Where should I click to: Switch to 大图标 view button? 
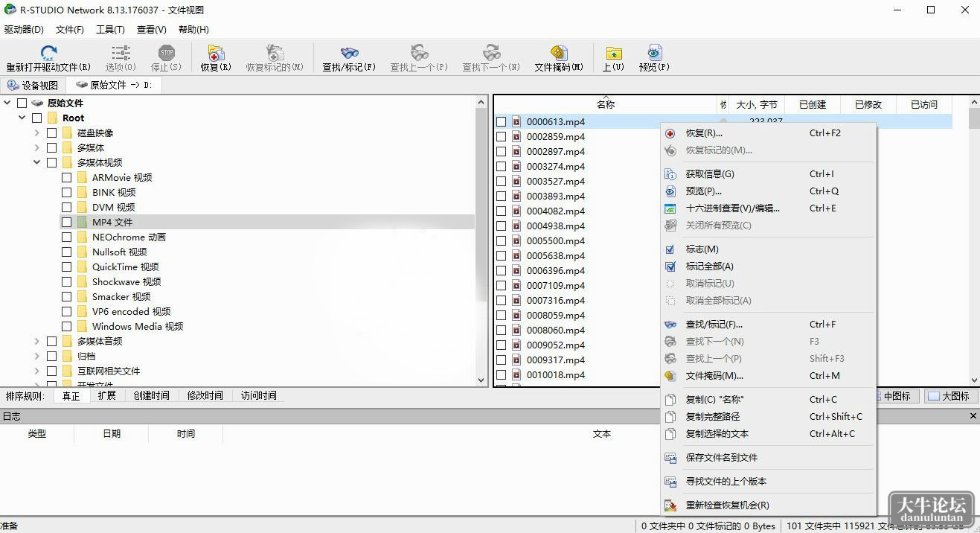[x=949, y=396]
